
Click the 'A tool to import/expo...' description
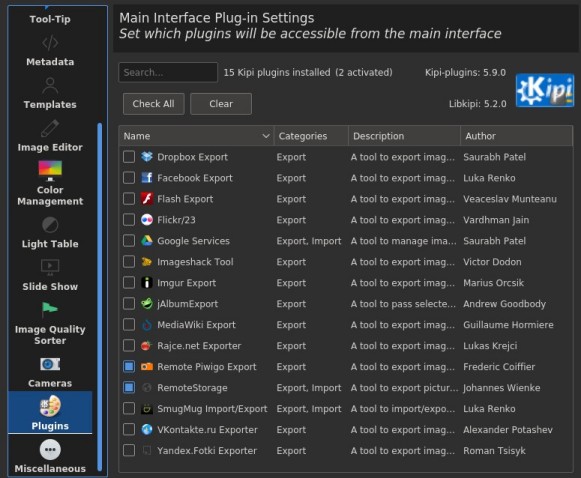(402, 409)
